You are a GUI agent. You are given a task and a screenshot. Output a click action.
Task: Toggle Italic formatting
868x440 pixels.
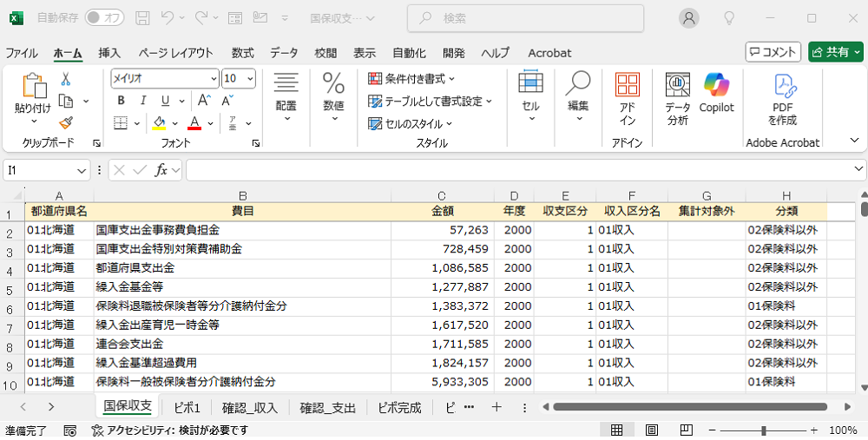(x=143, y=101)
